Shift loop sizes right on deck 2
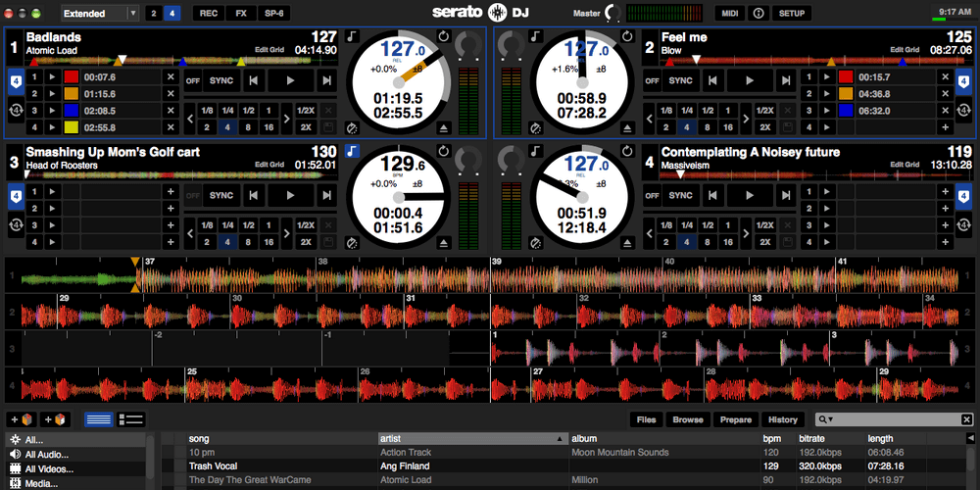This screenshot has height=490, width=980. (x=746, y=119)
